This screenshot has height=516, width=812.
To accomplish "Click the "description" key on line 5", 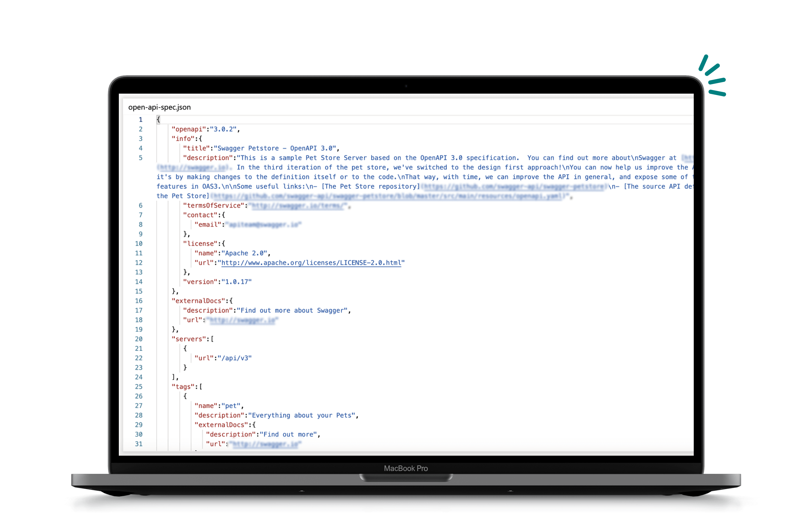I will coord(208,158).
